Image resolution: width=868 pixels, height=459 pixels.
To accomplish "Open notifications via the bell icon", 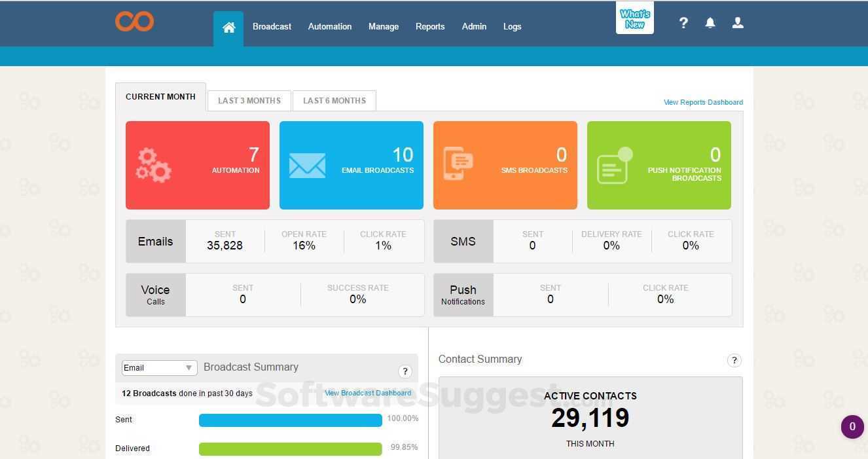I will [x=710, y=22].
